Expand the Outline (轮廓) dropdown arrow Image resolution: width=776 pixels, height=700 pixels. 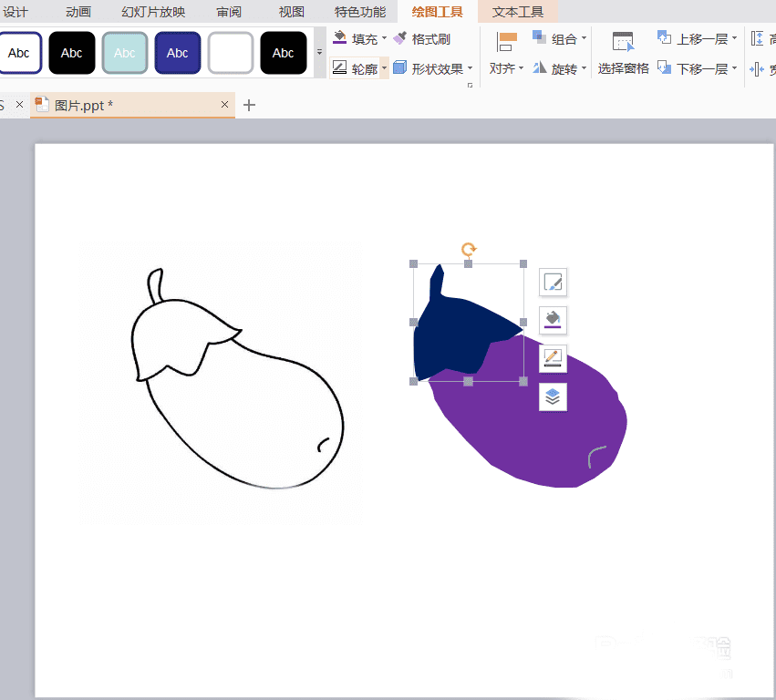pos(385,68)
